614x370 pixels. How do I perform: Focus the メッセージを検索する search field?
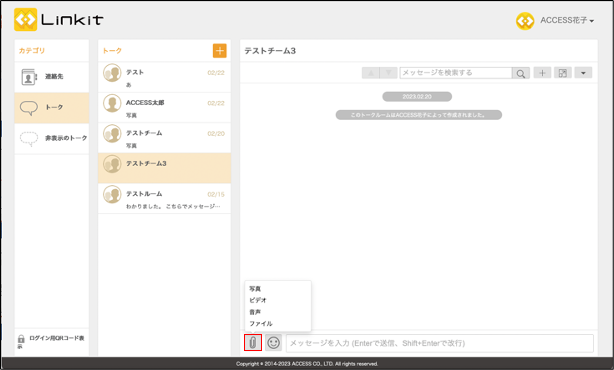(x=455, y=73)
